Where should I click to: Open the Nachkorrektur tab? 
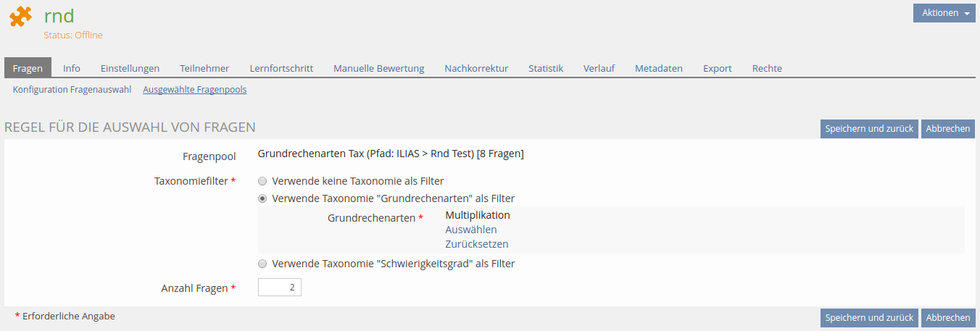(476, 68)
